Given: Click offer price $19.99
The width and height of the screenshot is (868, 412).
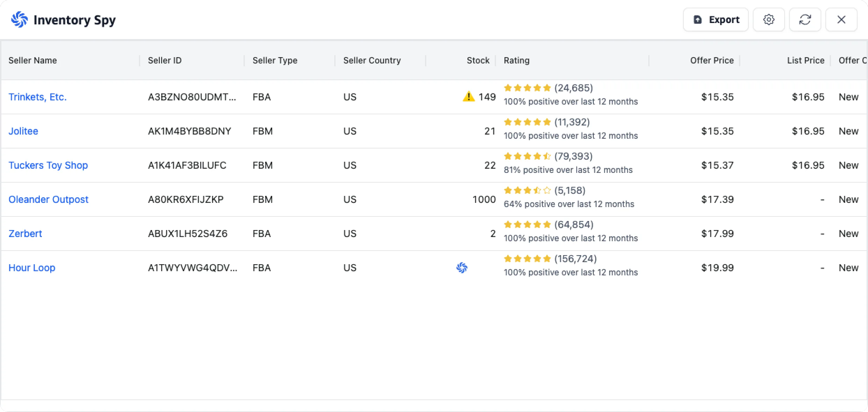Looking at the screenshot, I should pos(717,268).
